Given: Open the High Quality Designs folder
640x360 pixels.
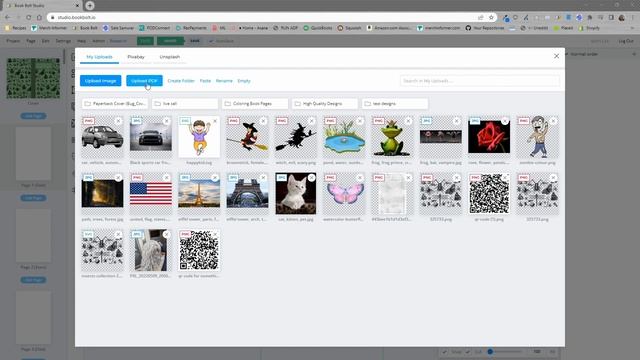Looking at the screenshot, I should tap(325, 104).
